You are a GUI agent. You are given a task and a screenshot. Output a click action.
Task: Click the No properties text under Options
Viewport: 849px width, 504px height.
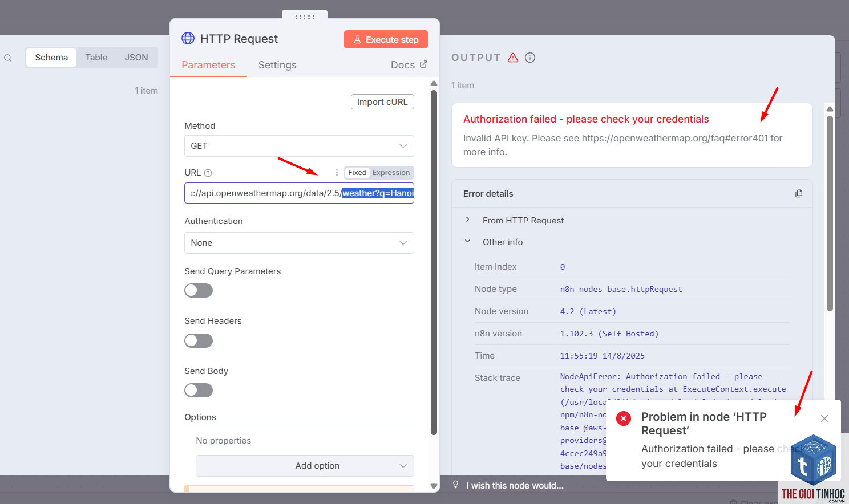[x=224, y=441]
